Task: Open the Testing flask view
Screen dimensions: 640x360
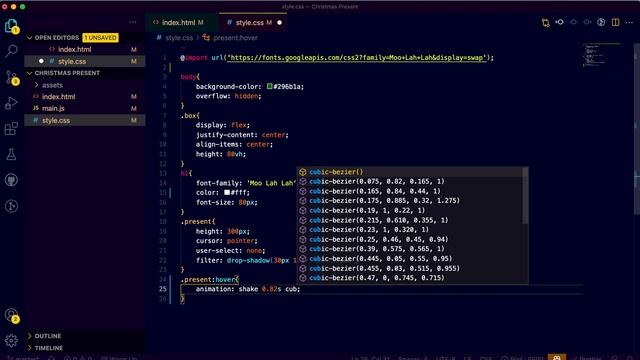Action: 11,154
